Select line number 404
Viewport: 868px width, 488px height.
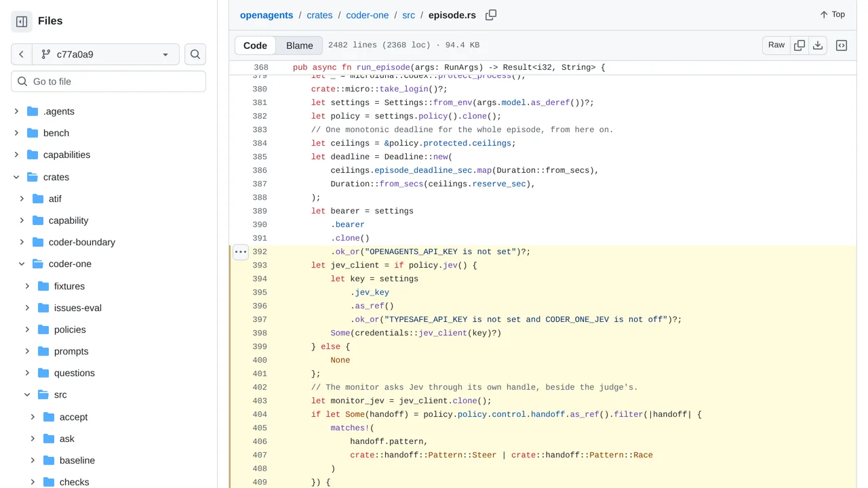click(260, 415)
